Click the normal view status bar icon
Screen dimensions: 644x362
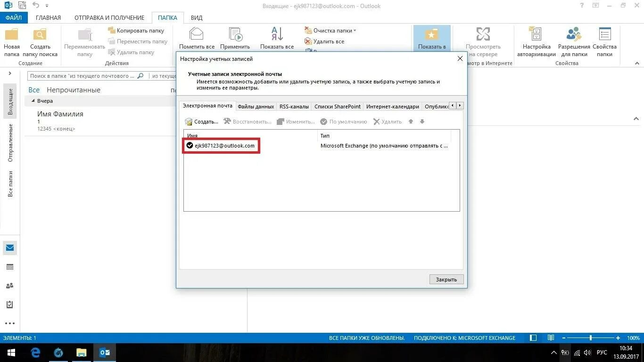tap(533, 338)
